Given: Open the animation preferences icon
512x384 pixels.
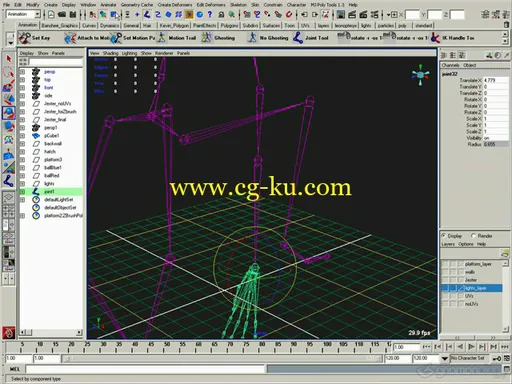Looking at the screenshot, I should point(507,358).
